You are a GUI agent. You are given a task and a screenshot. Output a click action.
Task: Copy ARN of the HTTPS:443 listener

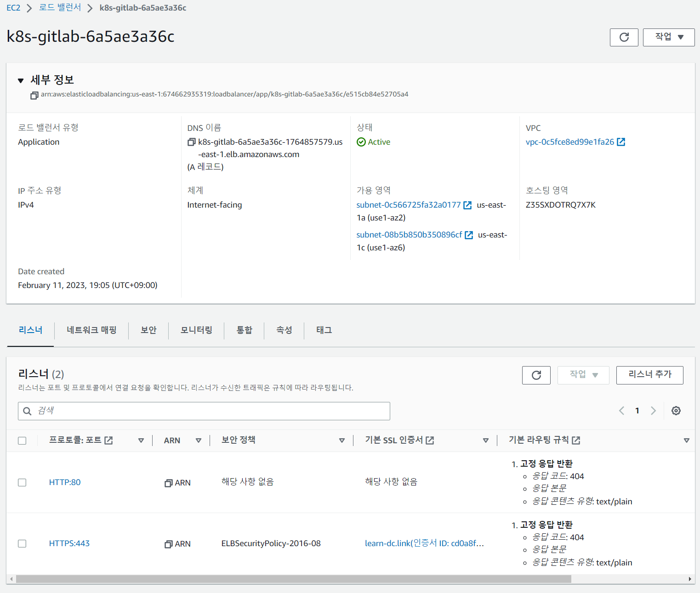click(169, 544)
